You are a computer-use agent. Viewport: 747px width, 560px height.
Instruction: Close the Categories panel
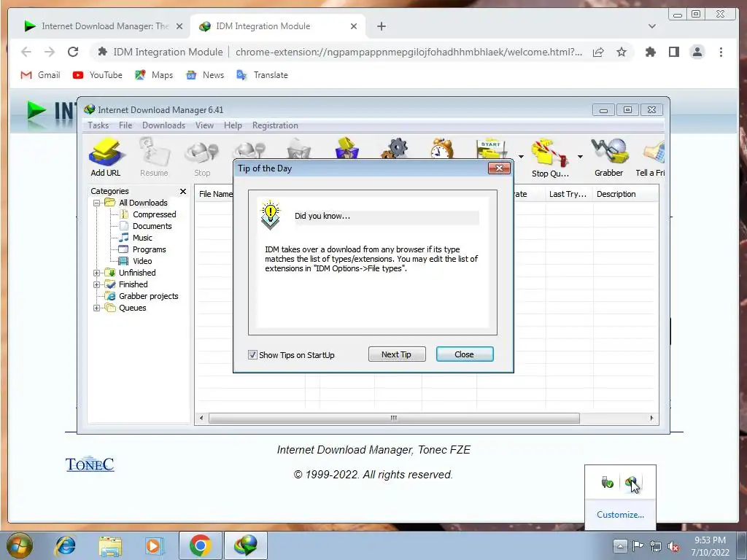pyautogui.click(x=183, y=192)
